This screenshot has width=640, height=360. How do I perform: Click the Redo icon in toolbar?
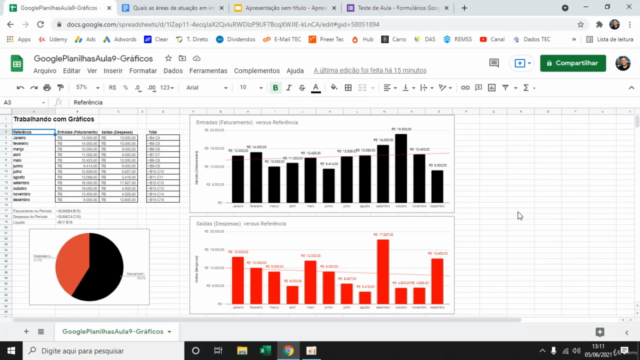point(34,88)
